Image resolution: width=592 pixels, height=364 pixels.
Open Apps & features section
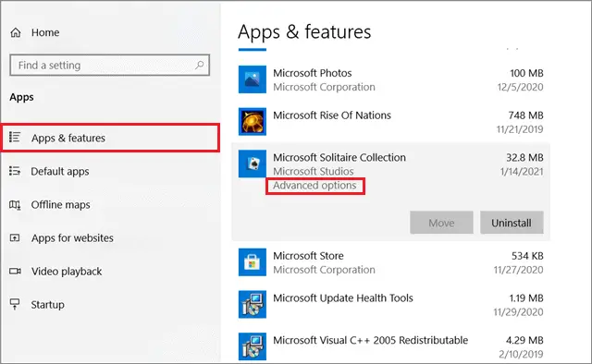pyautogui.click(x=110, y=138)
